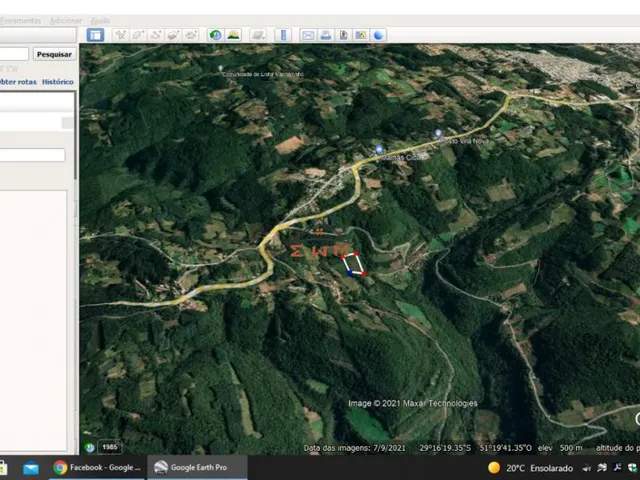Open the ruler measuring tool
The image size is (640, 480).
click(283, 35)
